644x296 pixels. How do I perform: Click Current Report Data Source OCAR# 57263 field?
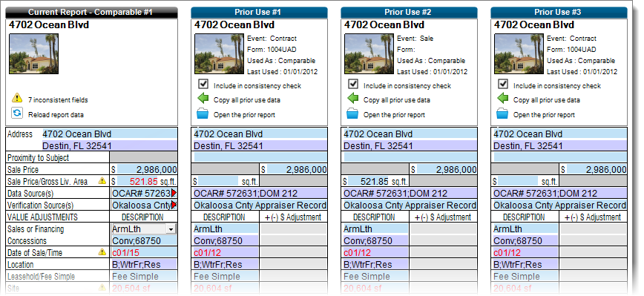click(x=141, y=193)
